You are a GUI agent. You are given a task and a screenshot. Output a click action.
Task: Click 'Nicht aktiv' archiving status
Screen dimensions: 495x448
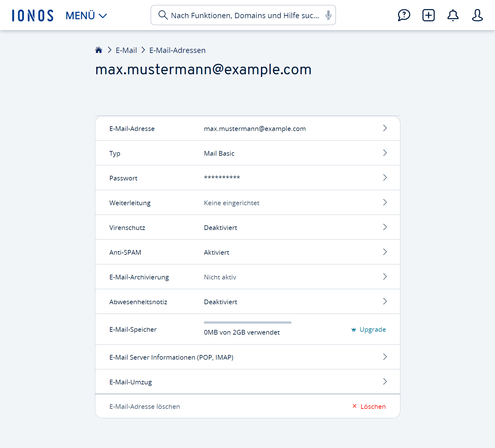220,277
